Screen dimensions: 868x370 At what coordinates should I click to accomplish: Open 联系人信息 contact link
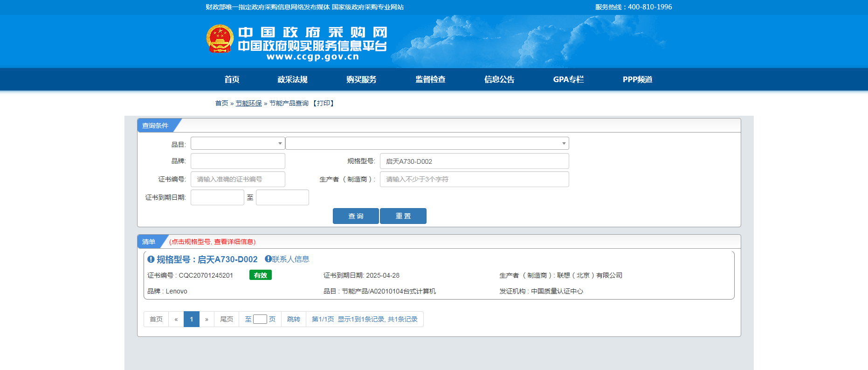click(x=290, y=259)
